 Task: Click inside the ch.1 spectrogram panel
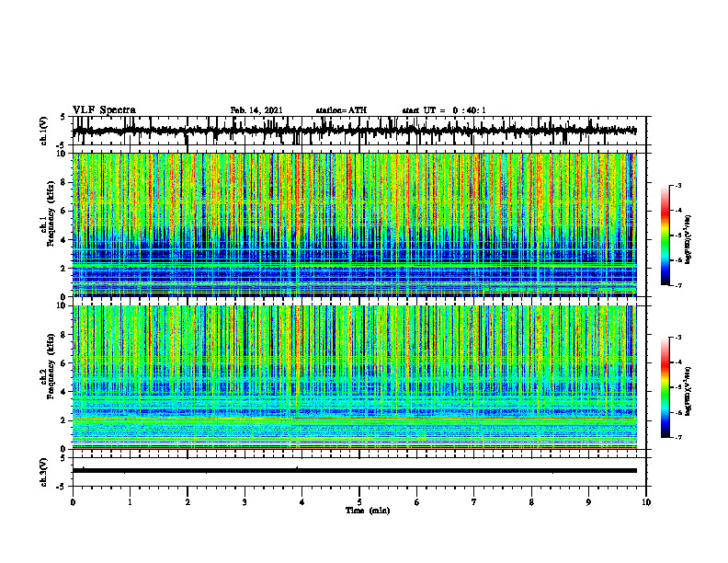(x=355, y=224)
